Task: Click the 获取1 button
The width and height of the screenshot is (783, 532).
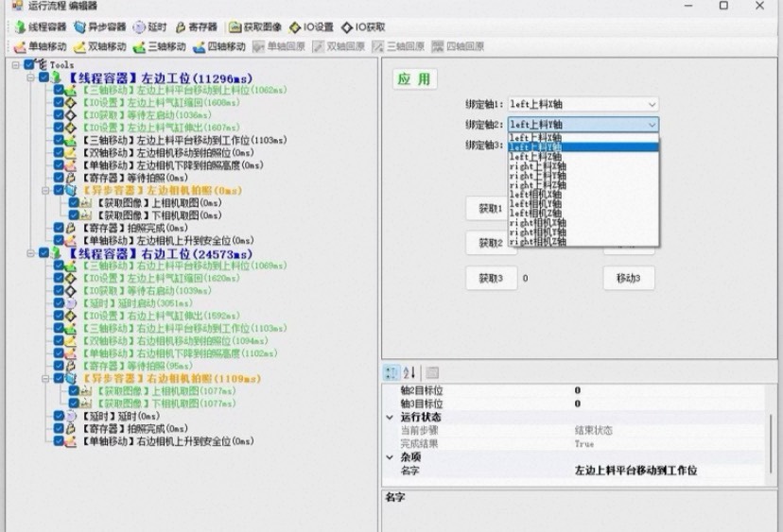Action: pyautogui.click(x=491, y=209)
